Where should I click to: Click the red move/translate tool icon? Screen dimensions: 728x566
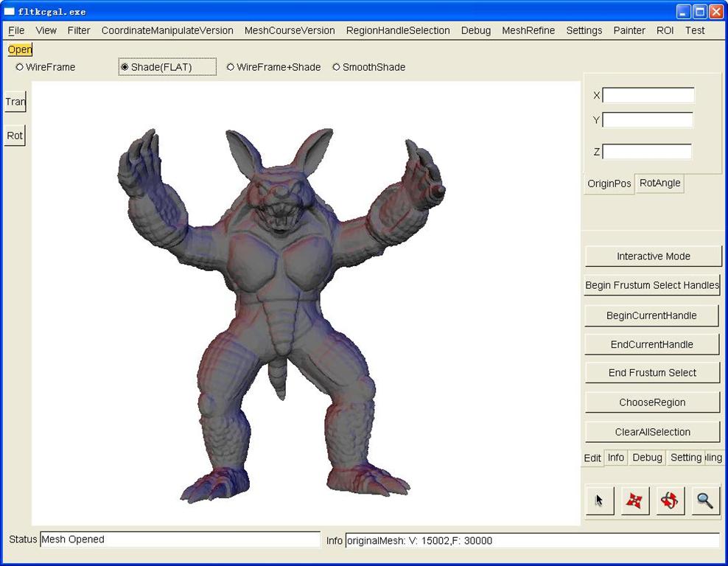[x=634, y=500]
